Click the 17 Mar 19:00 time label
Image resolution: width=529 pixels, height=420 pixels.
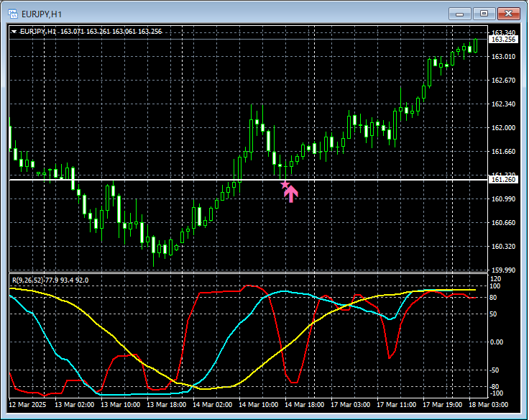pos(442,404)
